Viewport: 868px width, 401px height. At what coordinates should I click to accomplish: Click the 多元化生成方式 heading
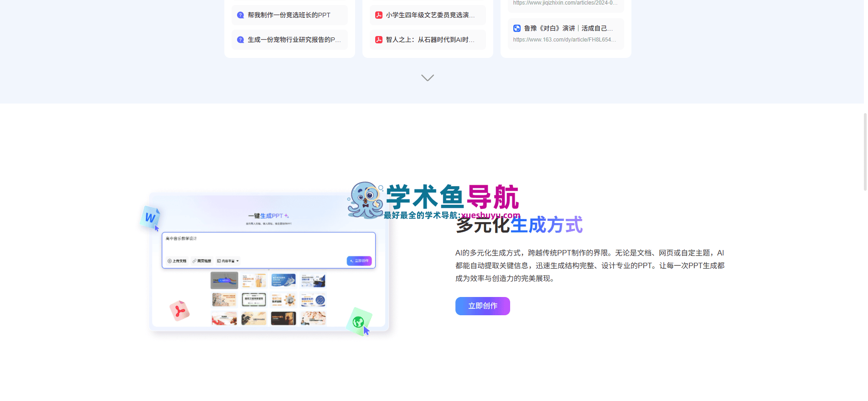tap(519, 225)
